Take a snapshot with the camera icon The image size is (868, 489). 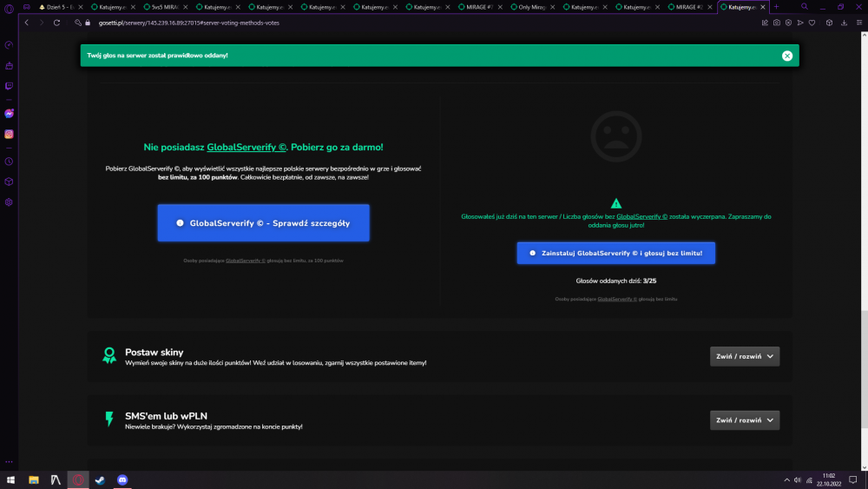point(777,23)
